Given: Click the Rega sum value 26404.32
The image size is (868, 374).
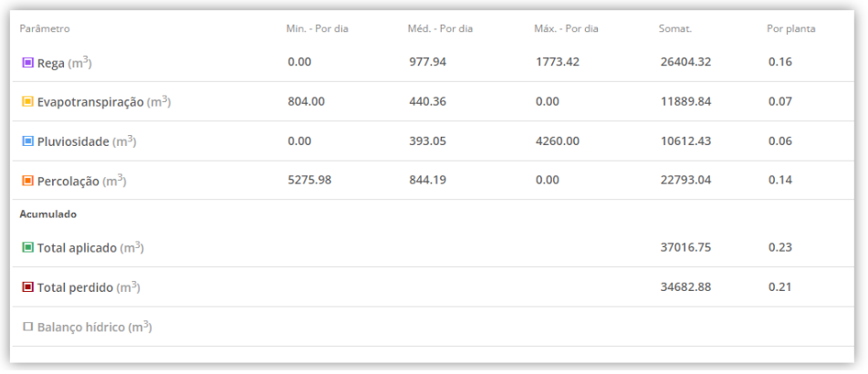Looking at the screenshot, I should pyautogui.click(x=685, y=61).
